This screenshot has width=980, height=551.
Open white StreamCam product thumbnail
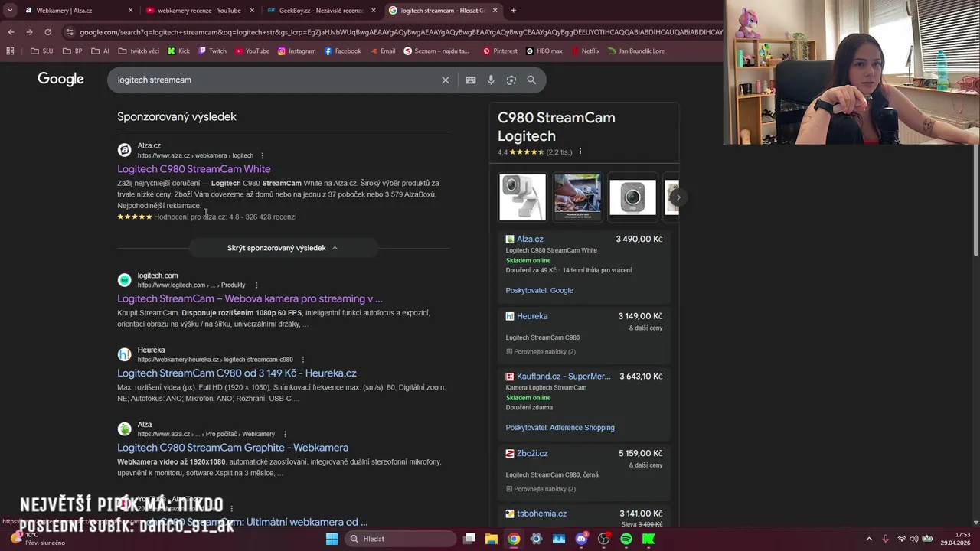coord(523,197)
